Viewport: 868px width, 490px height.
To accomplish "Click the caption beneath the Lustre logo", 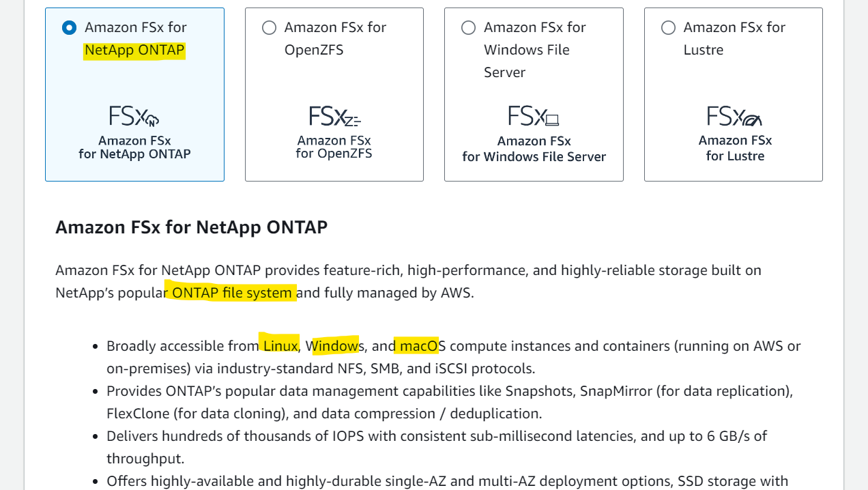I will pyautogui.click(x=735, y=148).
